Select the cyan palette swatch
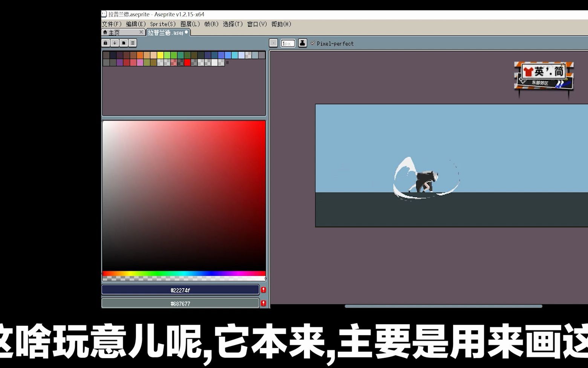 click(x=235, y=55)
